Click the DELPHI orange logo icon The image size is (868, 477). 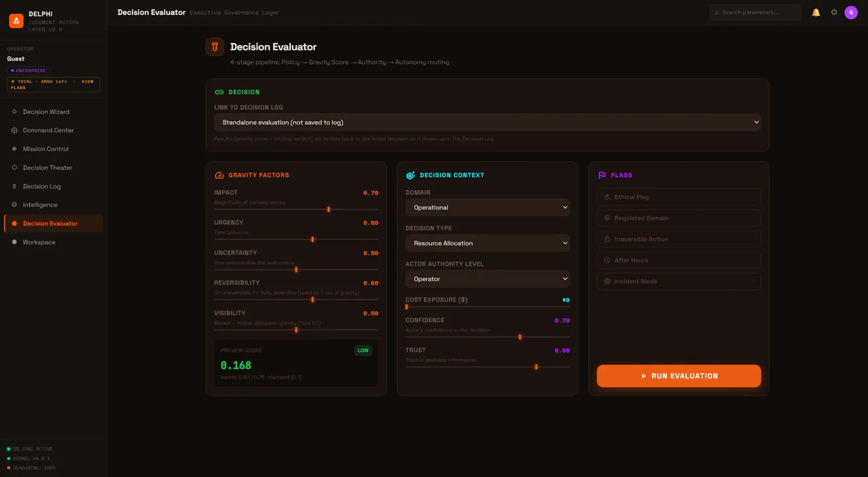(x=16, y=21)
